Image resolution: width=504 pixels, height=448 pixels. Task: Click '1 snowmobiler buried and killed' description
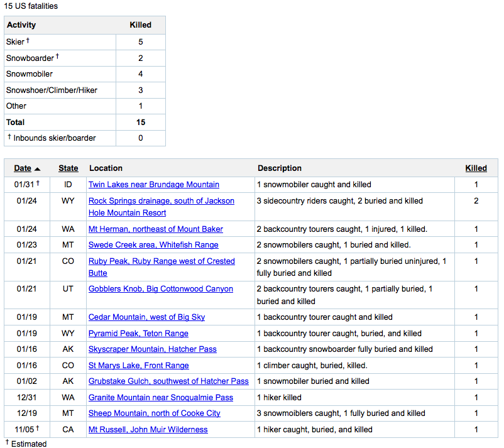coord(313,381)
